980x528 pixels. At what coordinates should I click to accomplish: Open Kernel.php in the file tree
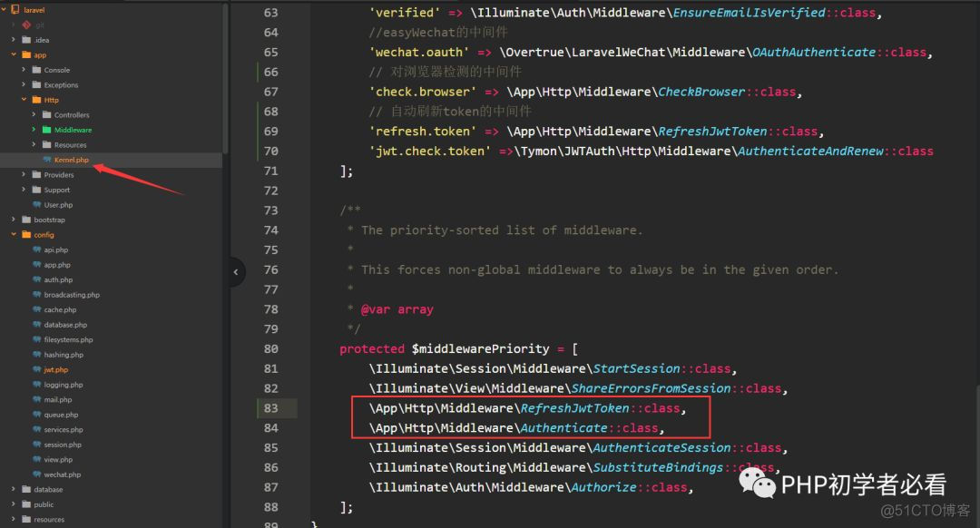72,160
